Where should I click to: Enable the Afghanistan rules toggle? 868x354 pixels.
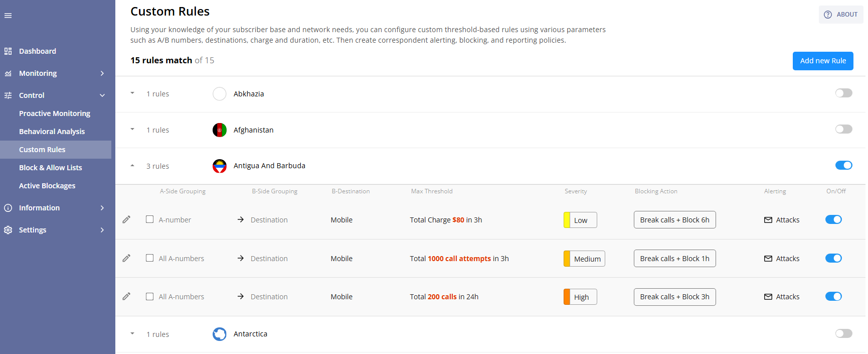coord(844,129)
